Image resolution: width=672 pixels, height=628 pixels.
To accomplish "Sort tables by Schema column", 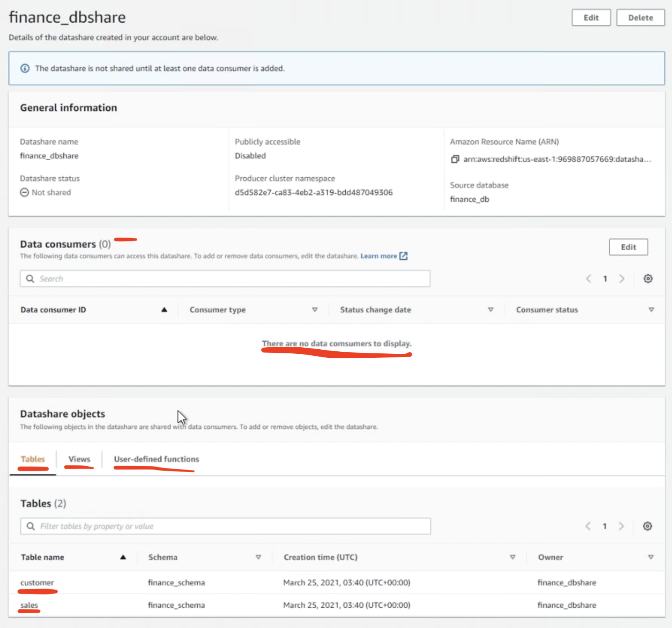I will pyautogui.click(x=258, y=557).
